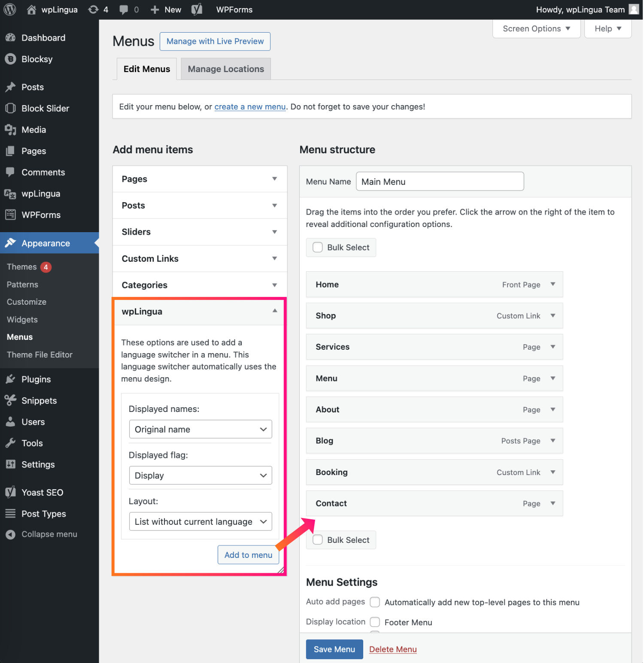
Task: Click the WPForms sidebar icon
Action: pyautogui.click(x=10, y=215)
